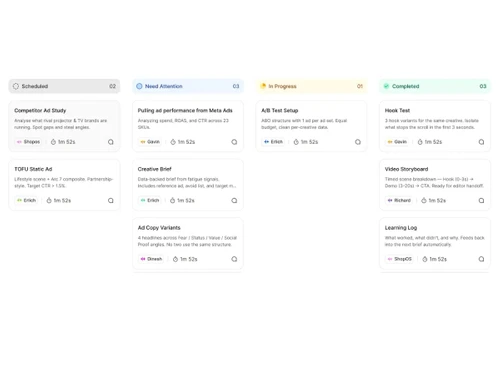Click timer icon on Hook Test card
The width and height of the screenshot is (500, 375).
click(x=420, y=142)
